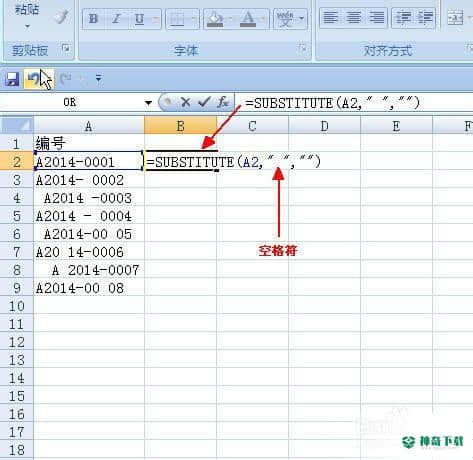Cancel the formula entry with X icon

pos(185,102)
